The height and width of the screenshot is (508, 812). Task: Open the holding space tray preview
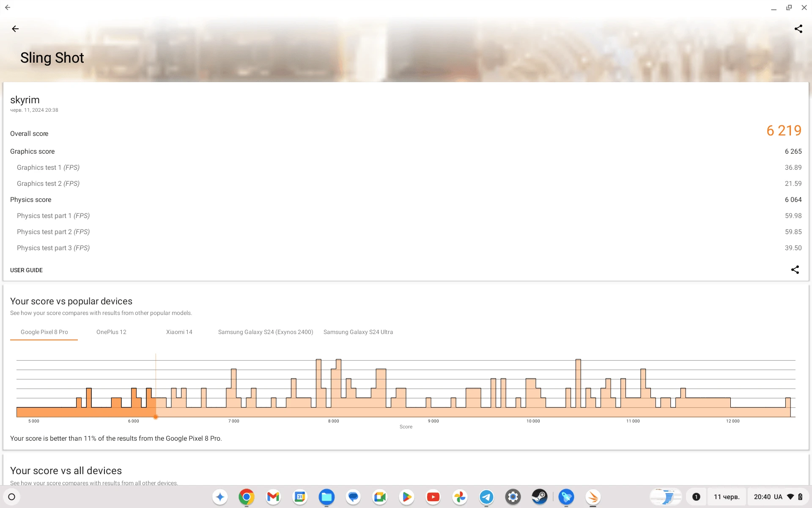click(x=666, y=497)
